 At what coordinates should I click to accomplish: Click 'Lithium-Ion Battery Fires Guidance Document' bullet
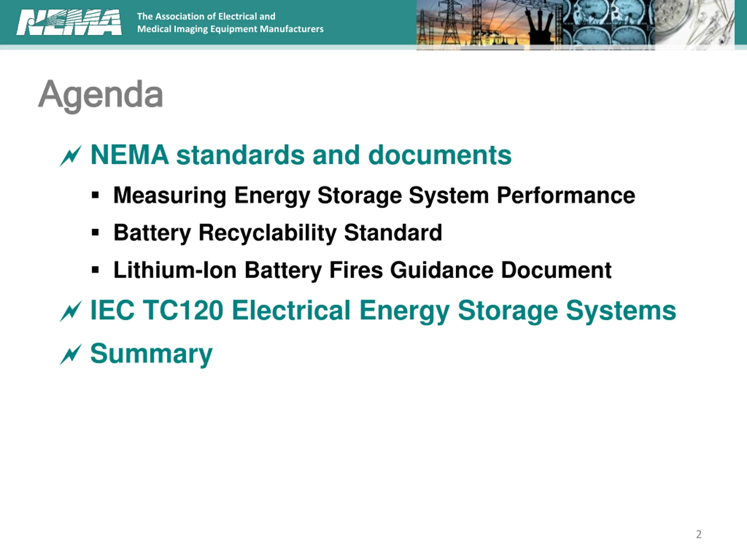(362, 270)
